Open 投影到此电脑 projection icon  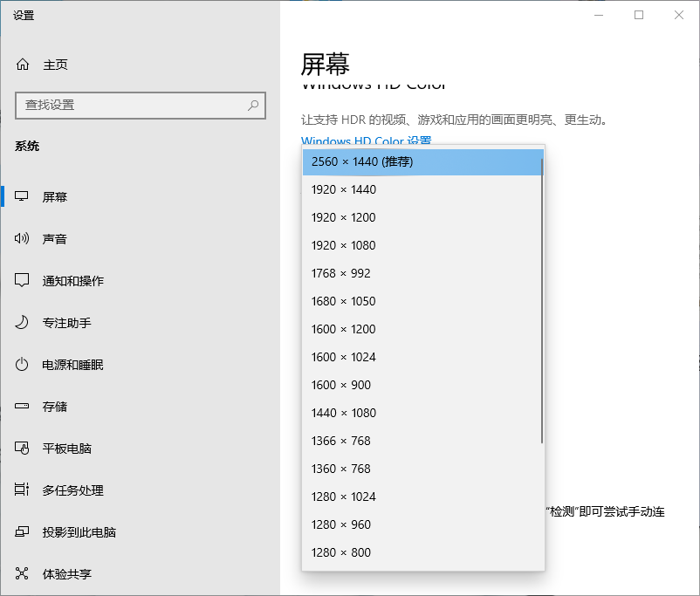22,531
